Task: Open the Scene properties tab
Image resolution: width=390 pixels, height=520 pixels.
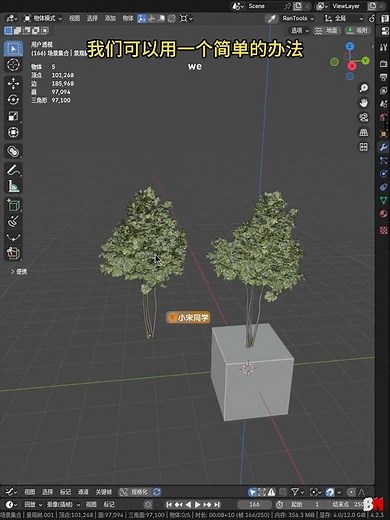Action: coord(383,104)
